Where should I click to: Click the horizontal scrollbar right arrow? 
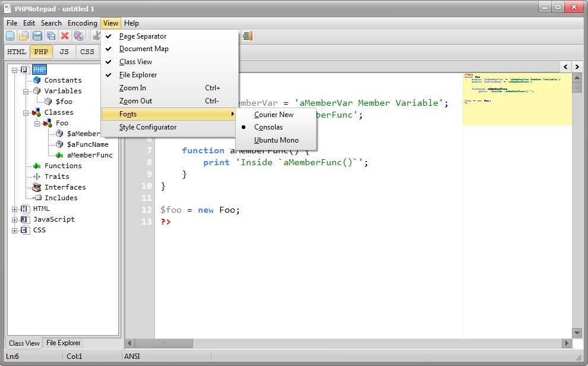[x=567, y=343]
